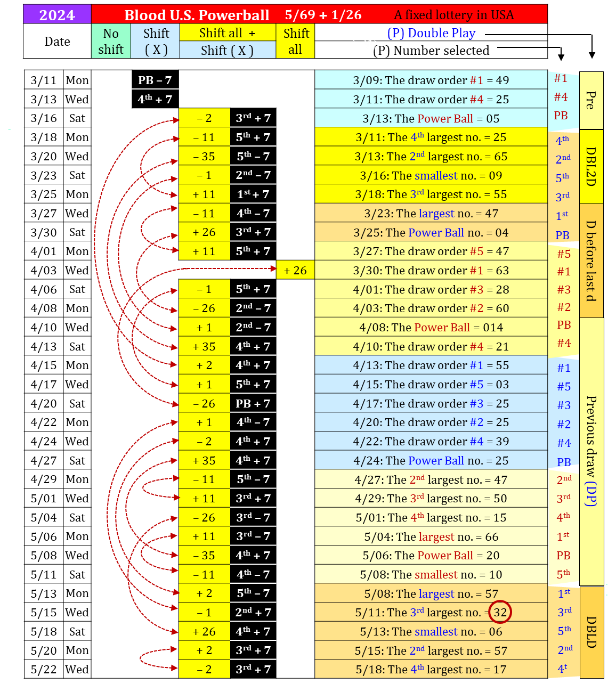Click the vertical 'Pre' label
This screenshot has width=616, height=684.
(591, 100)
